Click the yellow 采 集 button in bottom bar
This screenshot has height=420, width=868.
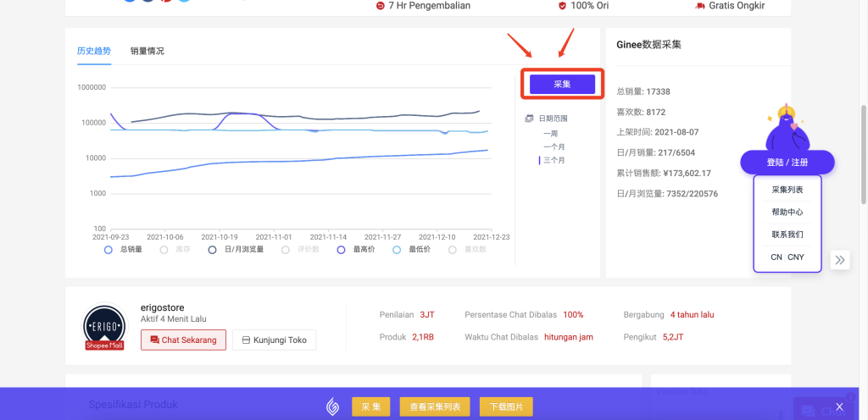371,407
